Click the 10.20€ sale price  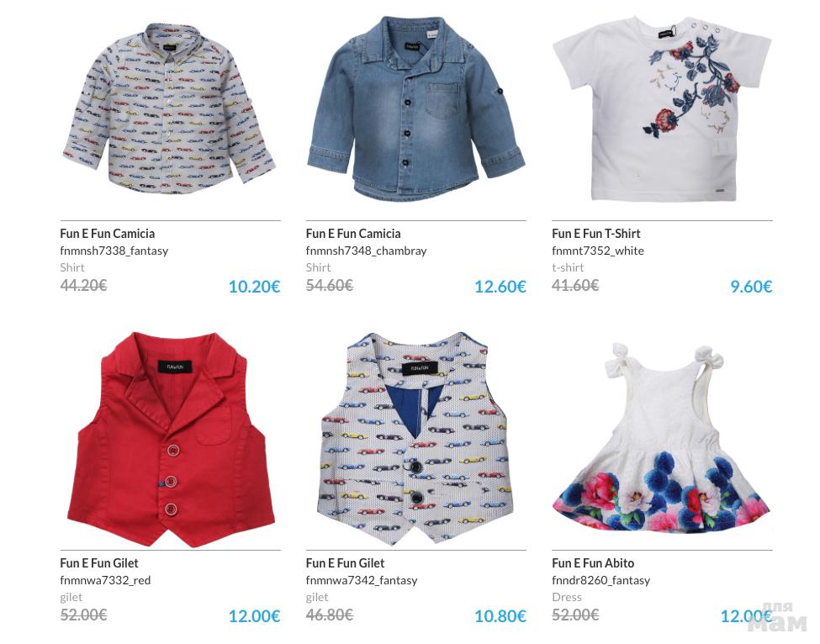[x=254, y=287]
